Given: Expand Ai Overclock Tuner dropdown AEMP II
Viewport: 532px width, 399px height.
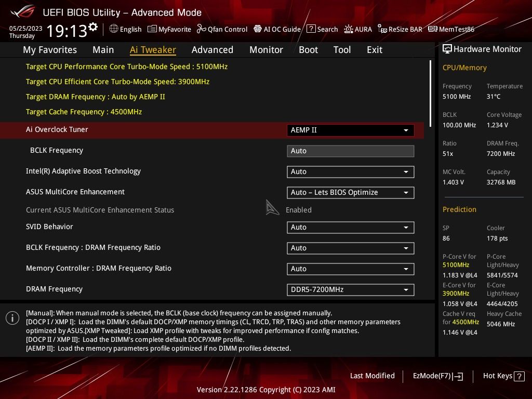Looking at the screenshot, I should click(x=351, y=130).
